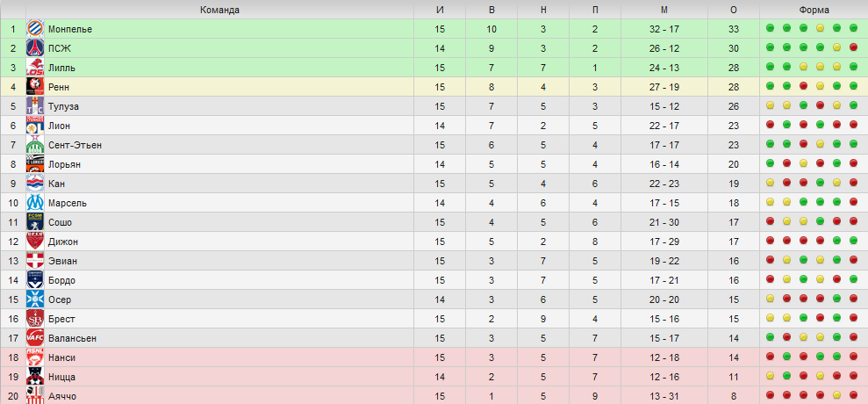Open the Тулуза team link
Image resolution: width=868 pixels, height=404 pixels.
click(62, 106)
